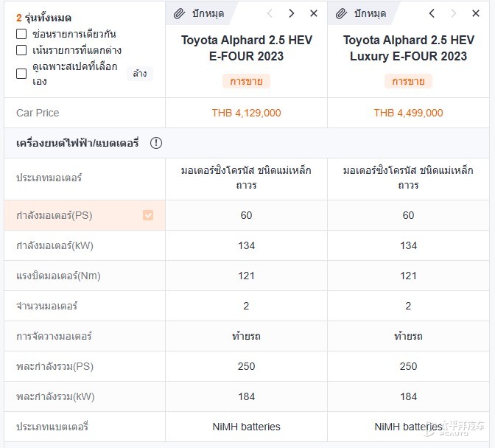Open Toyota Alphard 2.5 HEV E-FOUR 2023 title
Screen dimensions: 495x448
(247, 48)
